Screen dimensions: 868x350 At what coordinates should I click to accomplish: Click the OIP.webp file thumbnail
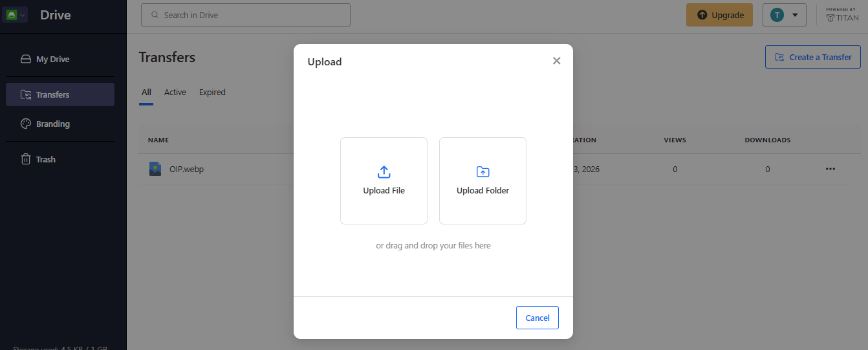pyautogui.click(x=155, y=169)
